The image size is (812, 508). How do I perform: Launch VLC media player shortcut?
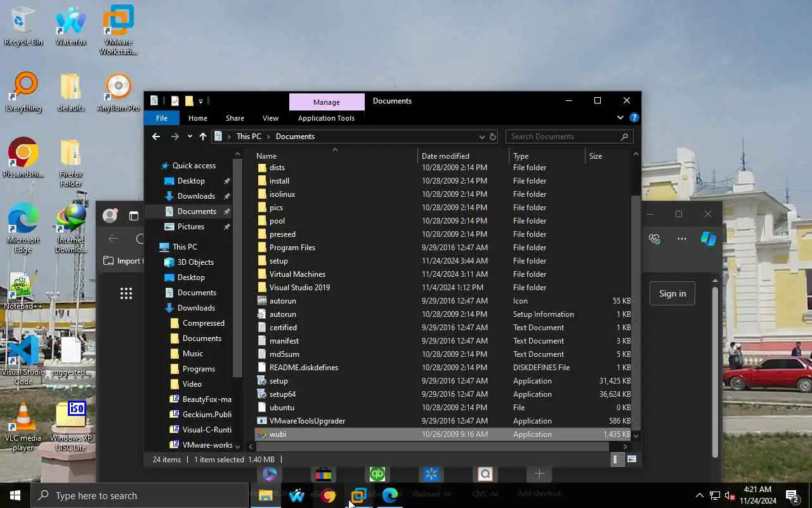pyautogui.click(x=23, y=427)
